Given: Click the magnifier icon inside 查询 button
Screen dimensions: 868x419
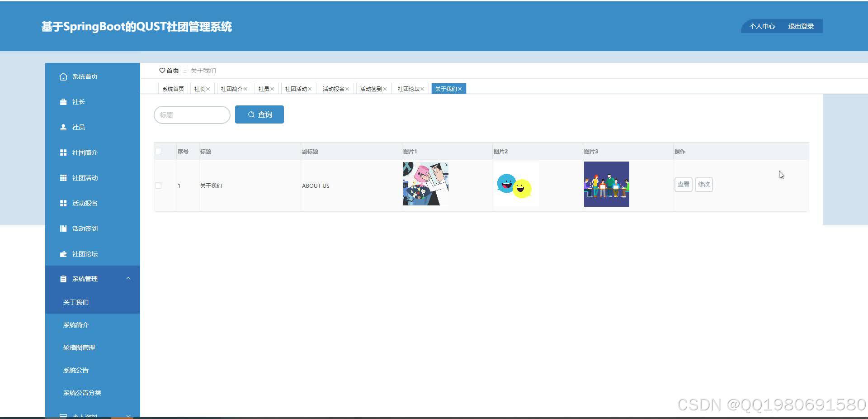Looking at the screenshot, I should point(251,114).
